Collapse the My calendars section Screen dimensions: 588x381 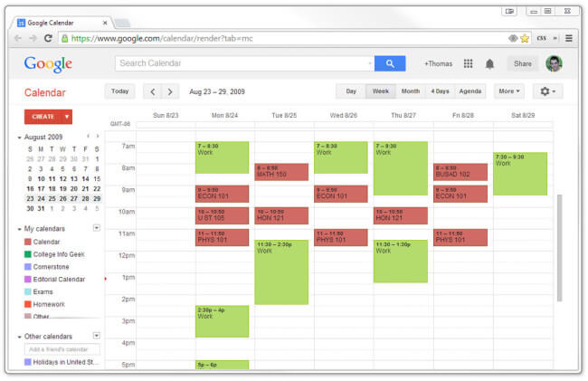point(20,229)
